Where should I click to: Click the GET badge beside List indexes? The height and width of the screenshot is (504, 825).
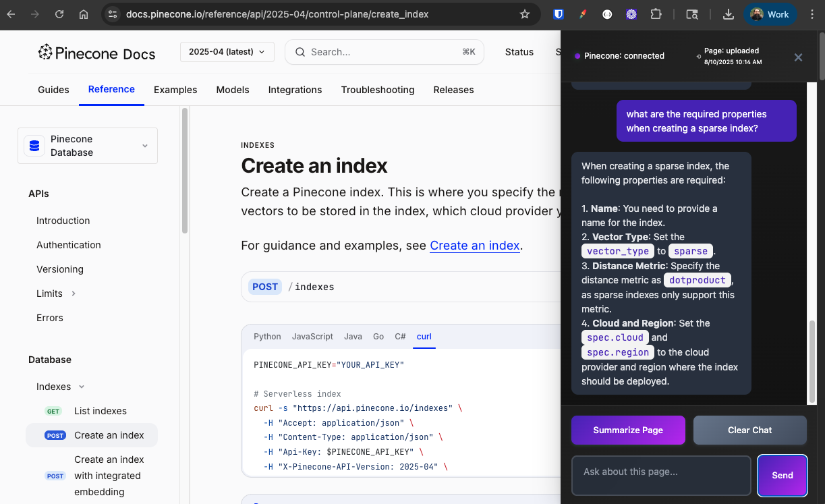53,411
